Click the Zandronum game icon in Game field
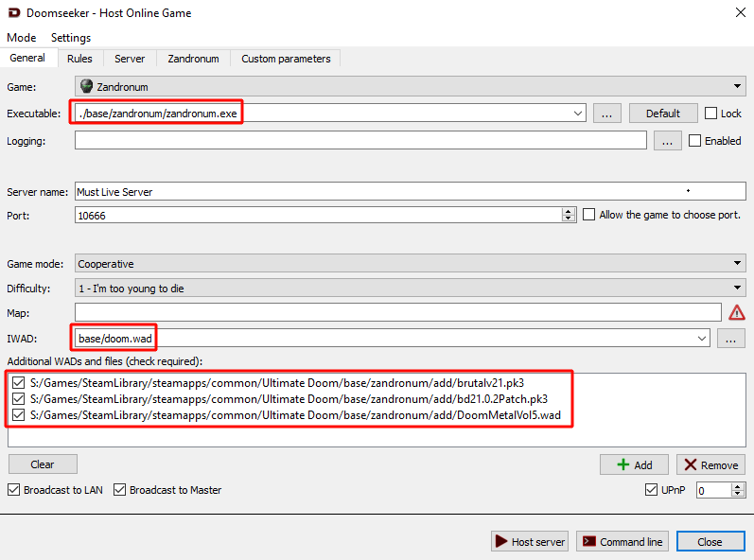 pyautogui.click(x=86, y=86)
